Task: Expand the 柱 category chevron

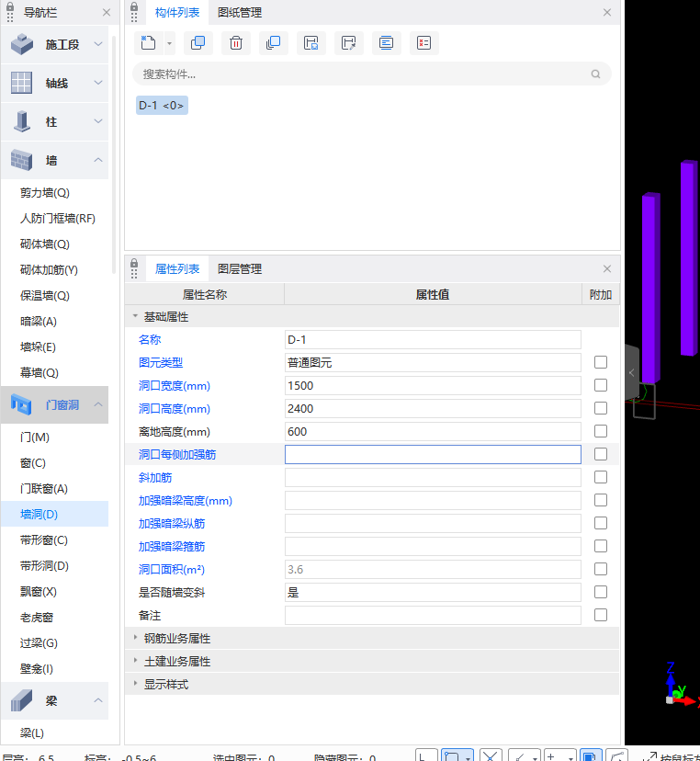Action: coord(98,121)
